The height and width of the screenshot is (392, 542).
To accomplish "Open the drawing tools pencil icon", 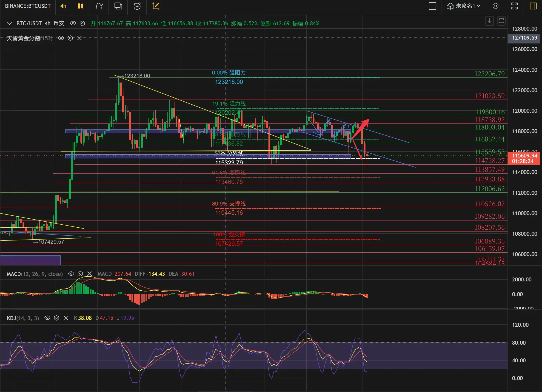I will (x=156, y=6).
